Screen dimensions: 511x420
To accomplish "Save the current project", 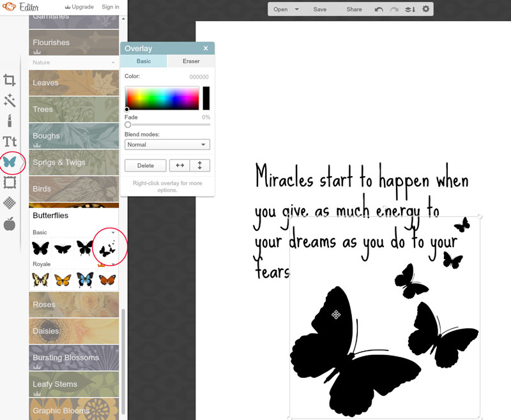I will pos(321,9).
